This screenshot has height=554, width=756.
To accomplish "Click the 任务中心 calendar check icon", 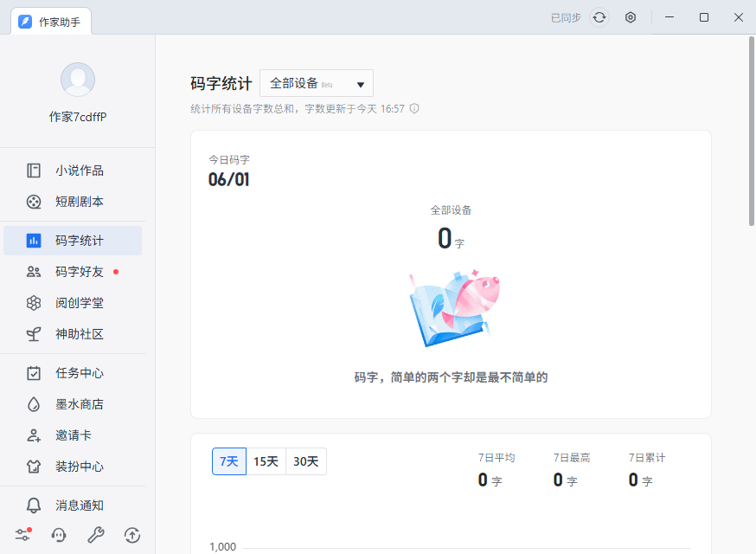I will (x=34, y=373).
